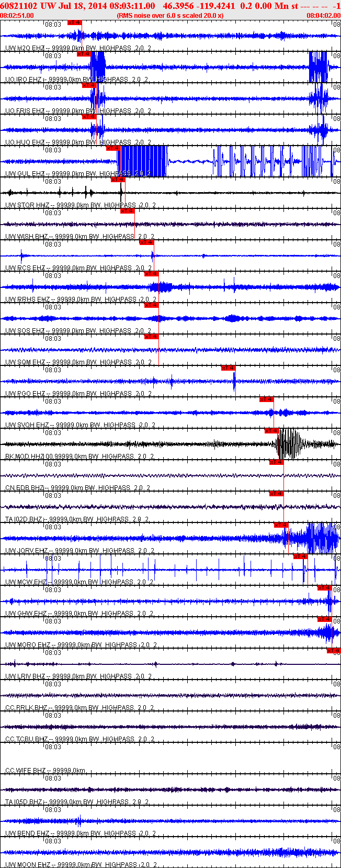
Task: Click the large black wave packet on BK MOD
Action: [289, 444]
